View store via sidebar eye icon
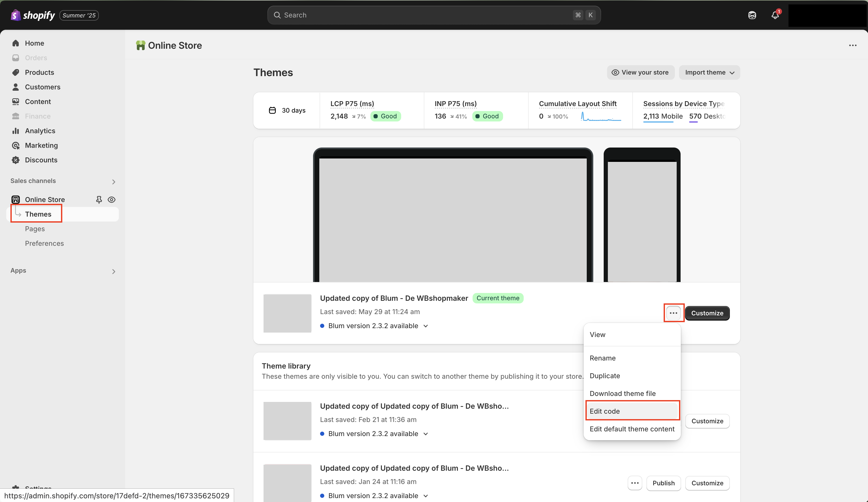 tap(111, 200)
